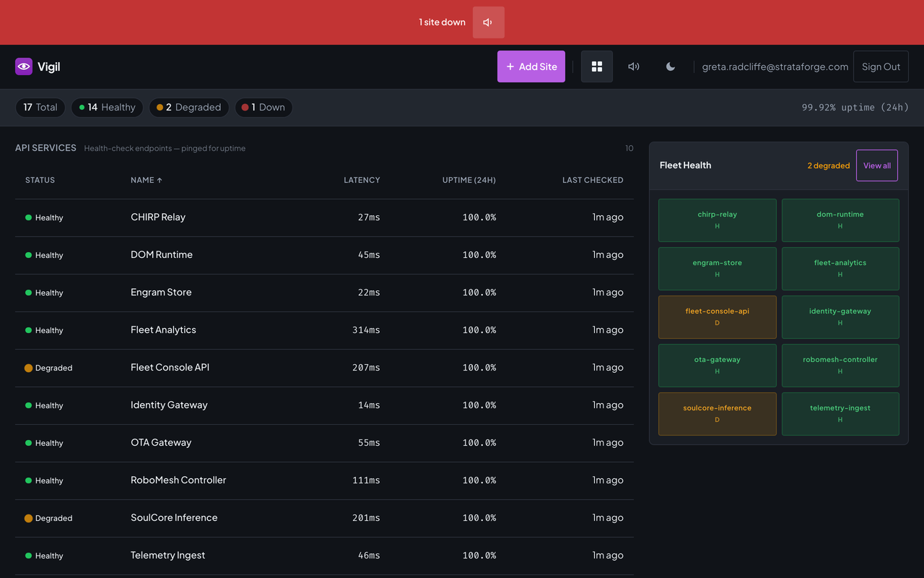
Task: Open the telemetry-ingest tile
Action: [840, 414]
